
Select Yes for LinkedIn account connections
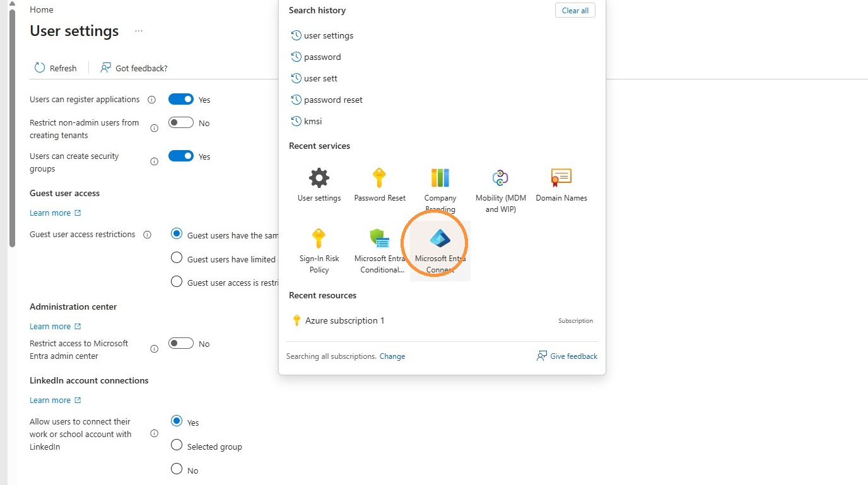coord(177,421)
